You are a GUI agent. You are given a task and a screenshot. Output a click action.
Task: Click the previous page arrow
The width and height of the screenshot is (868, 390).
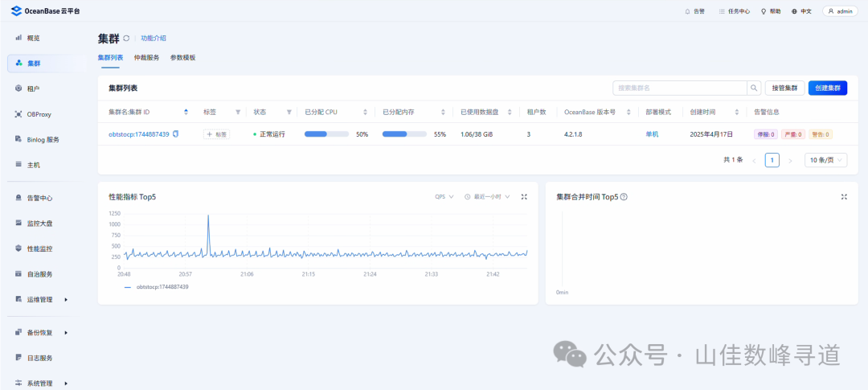pyautogui.click(x=754, y=161)
